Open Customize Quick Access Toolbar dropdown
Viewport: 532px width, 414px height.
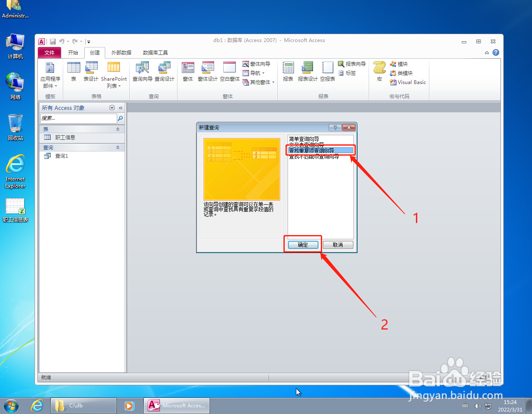pyautogui.click(x=89, y=42)
